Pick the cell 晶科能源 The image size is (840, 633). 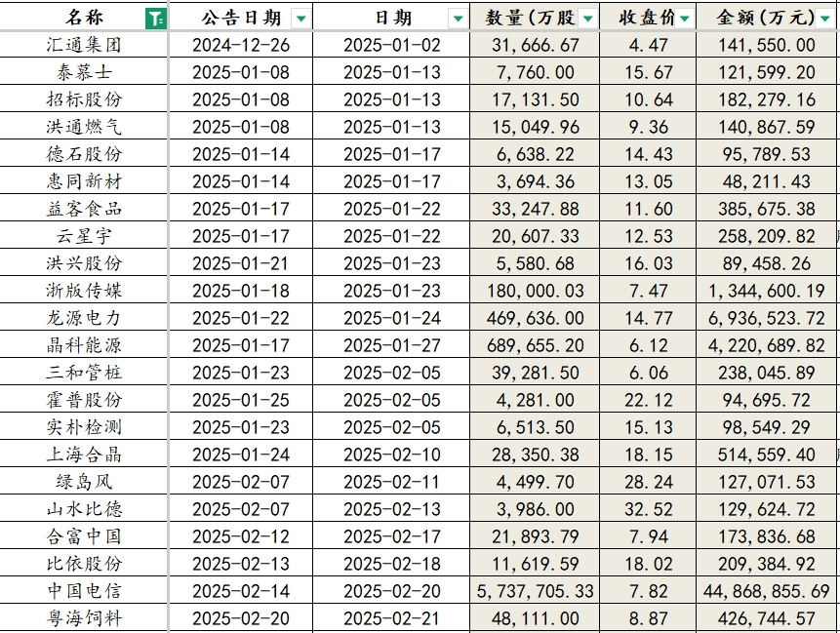[84, 345]
